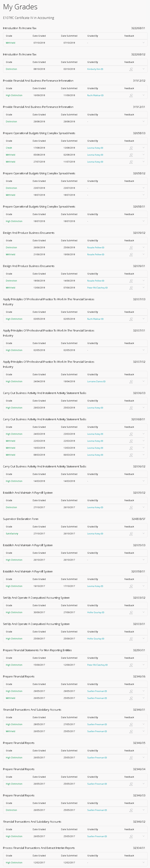Viewport: 150px width, 868px height.
Task: Open the Credit grade link
Action: click(9, 148)
